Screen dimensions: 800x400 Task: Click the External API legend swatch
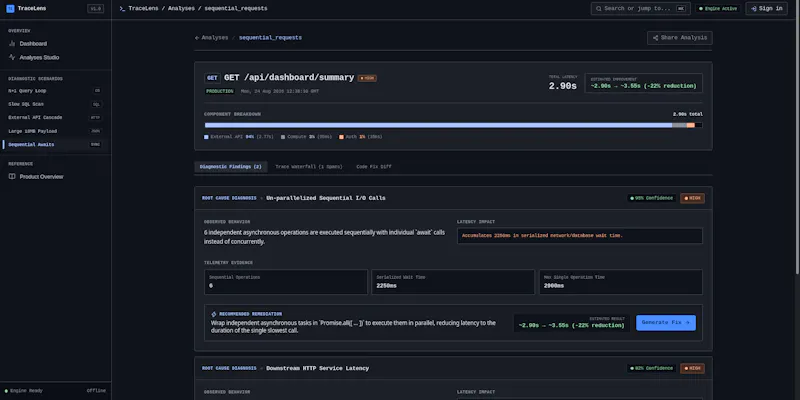(206, 137)
